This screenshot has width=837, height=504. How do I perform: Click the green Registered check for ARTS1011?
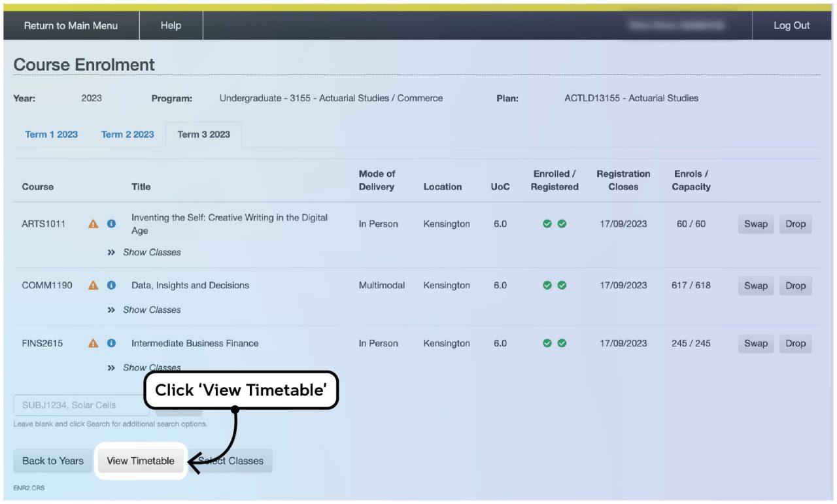[561, 224]
